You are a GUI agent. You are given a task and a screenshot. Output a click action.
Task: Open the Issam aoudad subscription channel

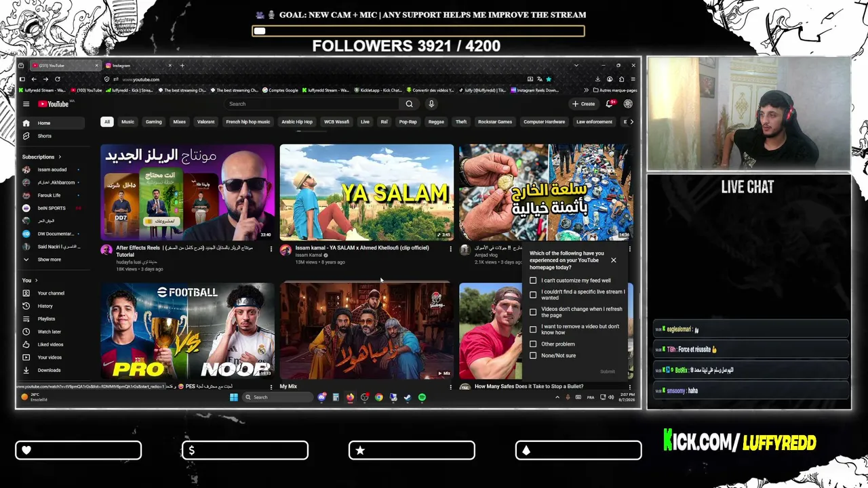click(x=52, y=169)
